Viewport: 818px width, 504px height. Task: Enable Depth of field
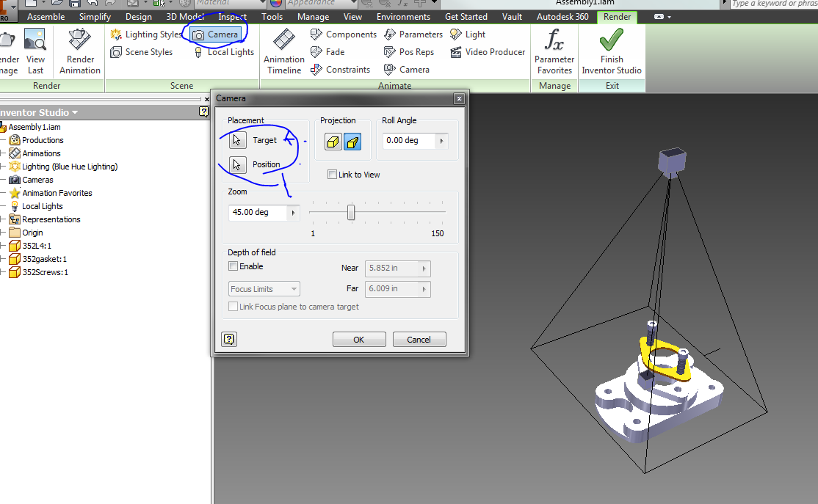click(233, 266)
